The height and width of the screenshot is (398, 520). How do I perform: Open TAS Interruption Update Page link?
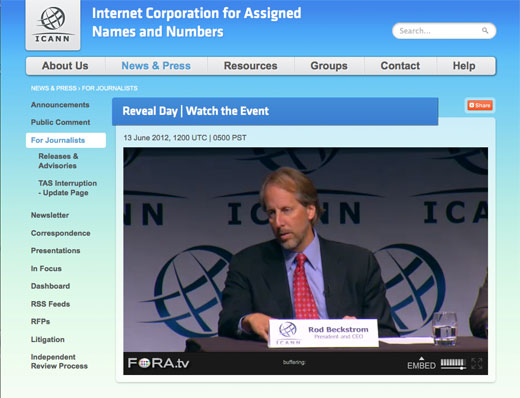pyautogui.click(x=67, y=188)
